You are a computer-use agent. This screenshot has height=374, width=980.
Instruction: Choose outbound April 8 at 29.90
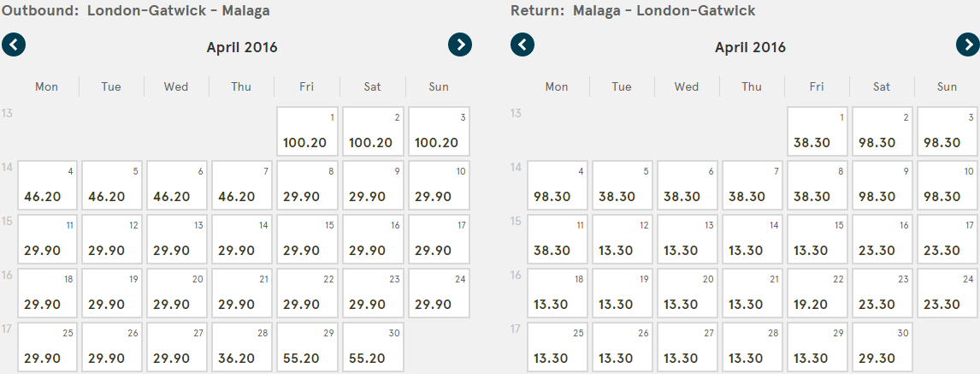tap(307, 185)
